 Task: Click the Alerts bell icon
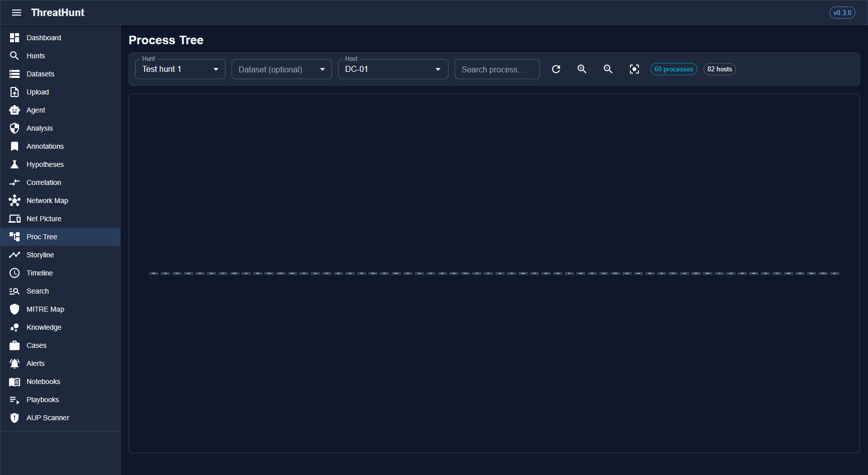coord(15,363)
